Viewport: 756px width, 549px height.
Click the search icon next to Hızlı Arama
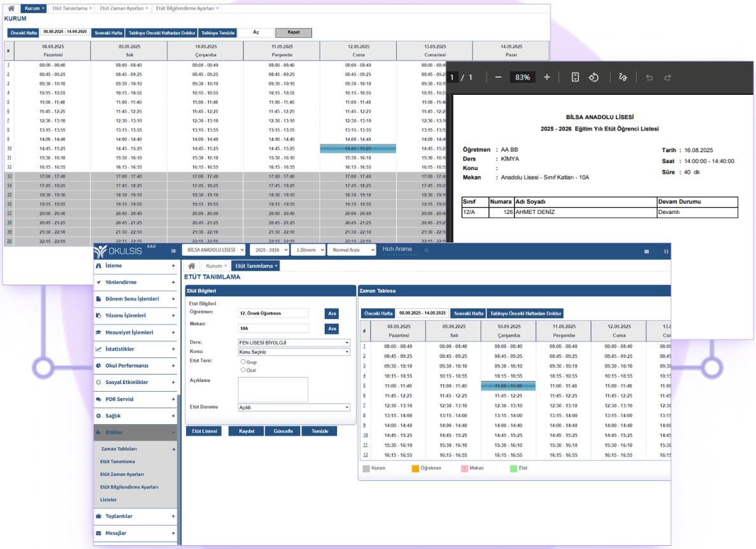coord(427,251)
